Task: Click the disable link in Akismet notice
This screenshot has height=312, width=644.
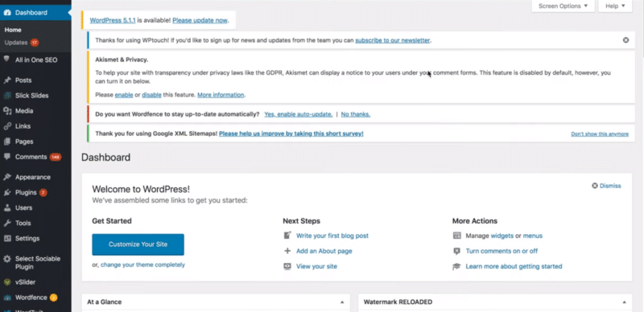Action: [x=151, y=95]
